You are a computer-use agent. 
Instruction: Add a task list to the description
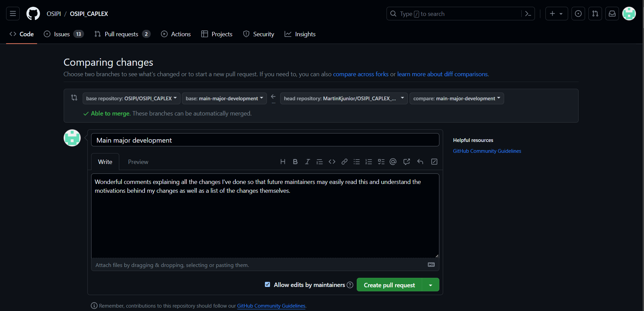[381, 162]
